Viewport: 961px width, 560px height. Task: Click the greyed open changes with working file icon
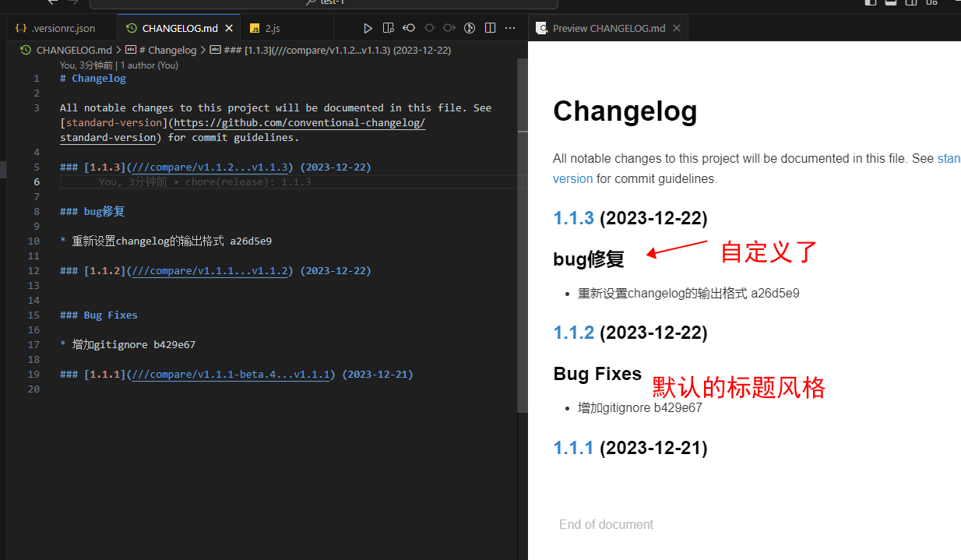(429, 28)
